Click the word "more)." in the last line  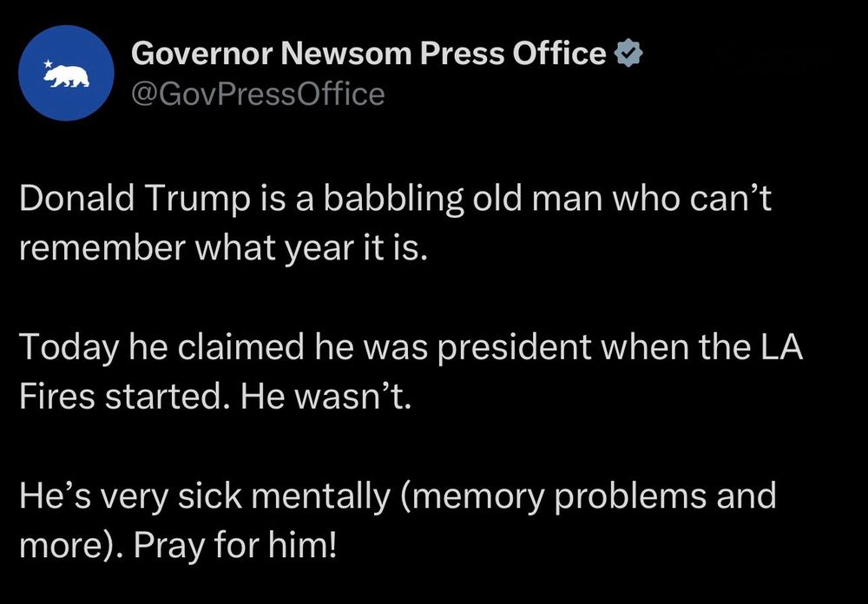click(71, 545)
